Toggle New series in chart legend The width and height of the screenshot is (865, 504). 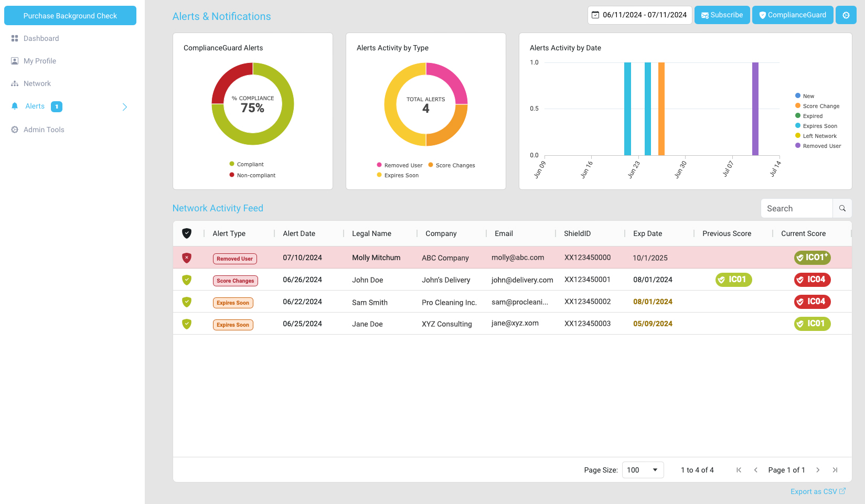(805, 96)
